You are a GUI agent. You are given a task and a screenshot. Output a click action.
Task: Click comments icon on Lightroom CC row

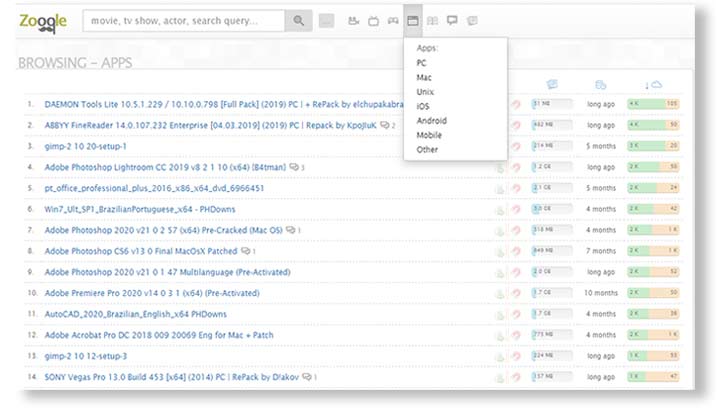pyautogui.click(x=294, y=167)
